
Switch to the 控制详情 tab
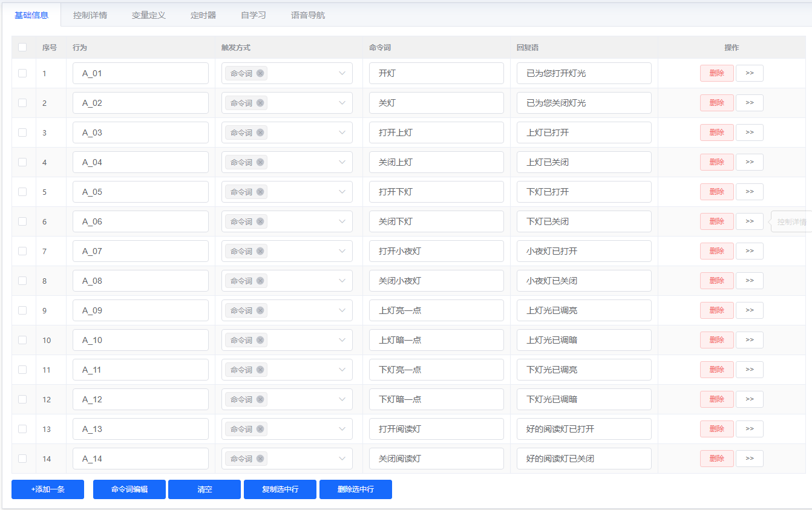pos(90,15)
